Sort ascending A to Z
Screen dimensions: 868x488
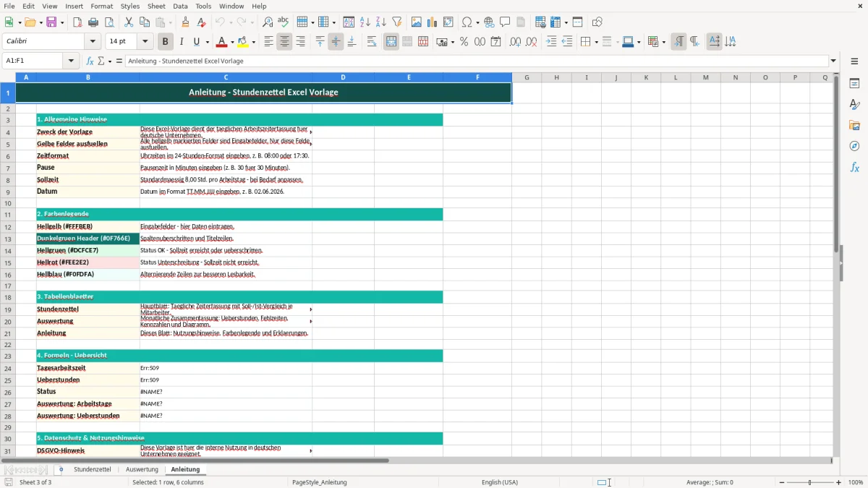pos(365,22)
